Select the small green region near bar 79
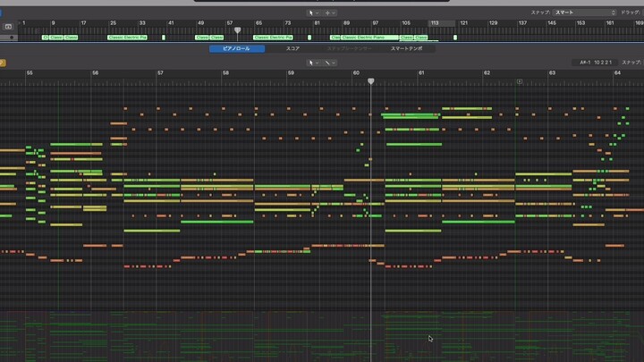This screenshot has width=644, height=362. coord(309,38)
